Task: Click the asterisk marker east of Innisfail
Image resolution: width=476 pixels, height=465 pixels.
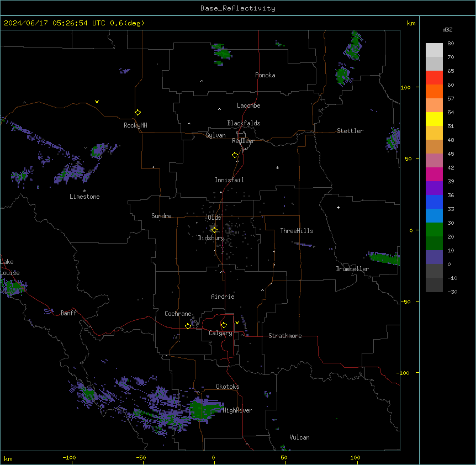Action: click(x=277, y=167)
